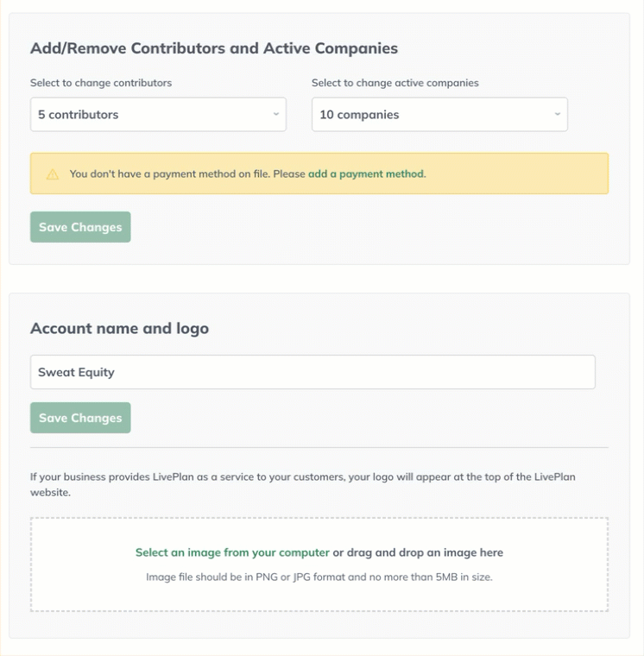Click the "Account name and logo" heading
The height and width of the screenshot is (656, 644).
coord(119,328)
